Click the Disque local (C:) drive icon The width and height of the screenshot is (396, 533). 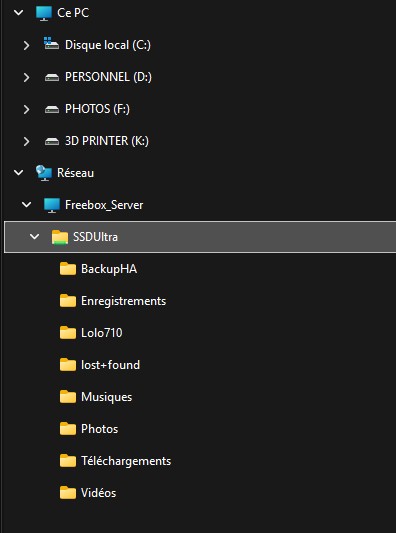pos(52,45)
